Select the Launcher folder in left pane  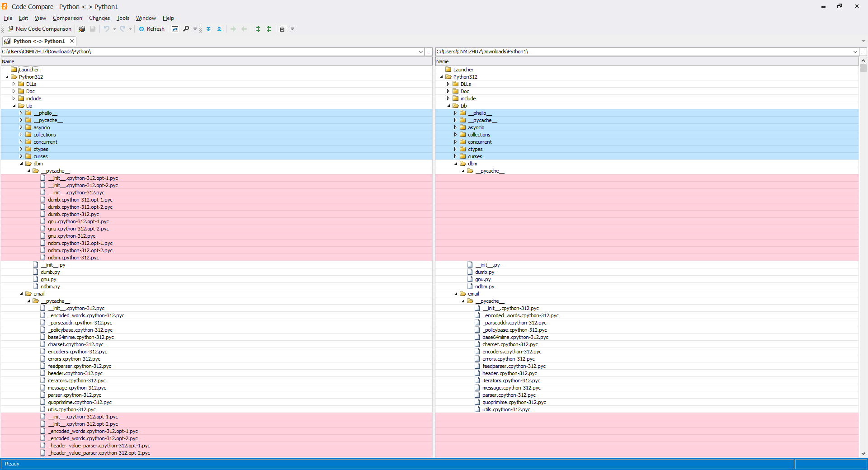[x=29, y=70]
